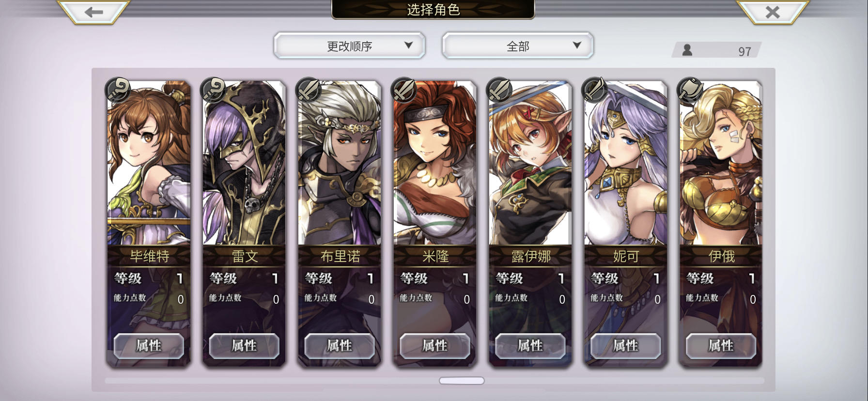
Task: Click the sword icon on 布里诺's card
Action: [x=309, y=90]
